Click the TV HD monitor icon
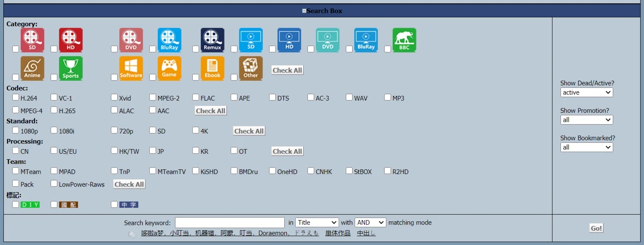This screenshot has height=245, width=644. 289,40
